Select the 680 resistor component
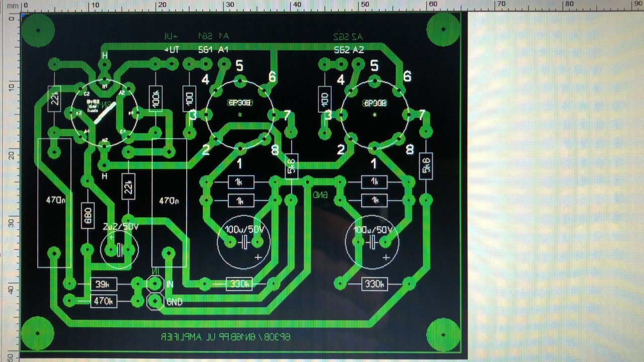This screenshot has height=362, width=644. click(x=88, y=215)
